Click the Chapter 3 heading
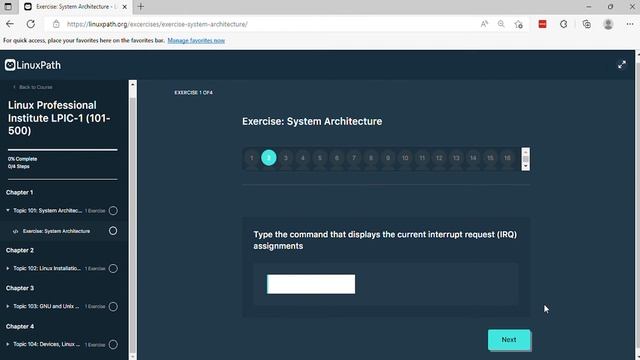 [x=20, y=288]
